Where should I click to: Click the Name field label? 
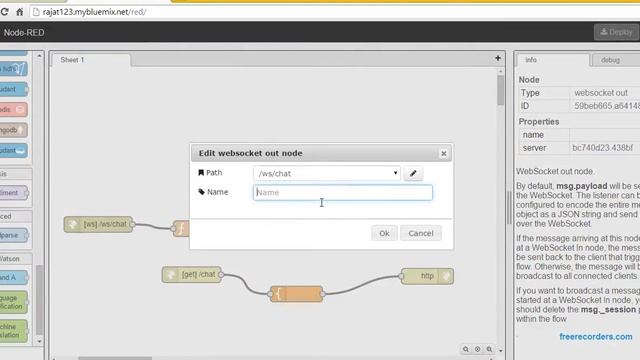(x=213, y=192)
